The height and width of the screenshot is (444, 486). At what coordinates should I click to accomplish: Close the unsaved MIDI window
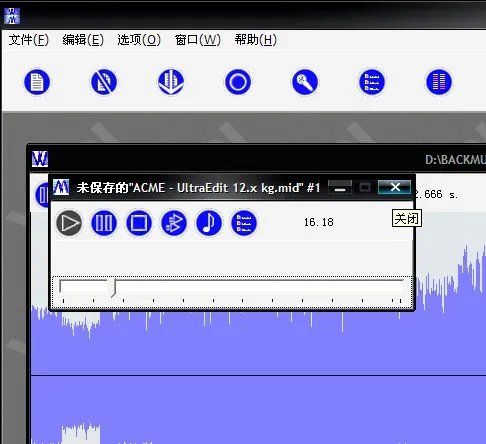pyautogui.click(x=395, y=187)
